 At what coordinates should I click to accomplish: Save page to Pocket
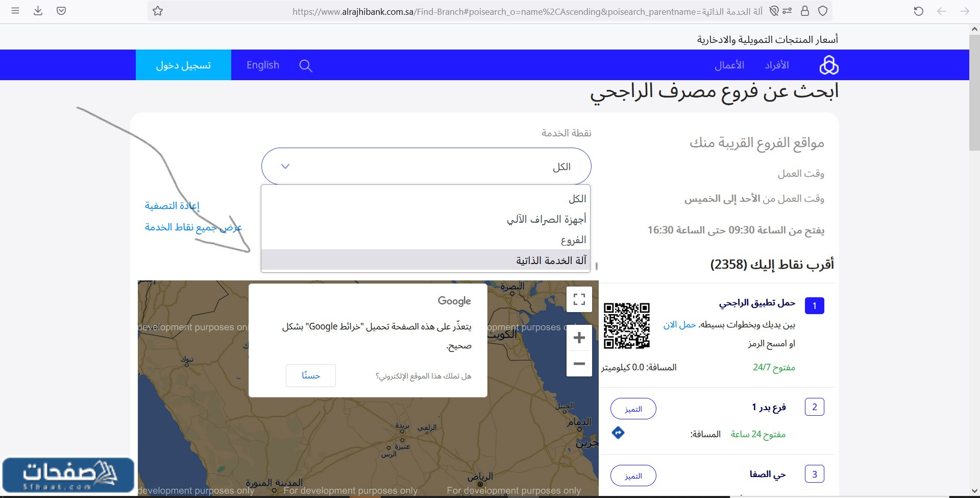(x=61, y=10)
